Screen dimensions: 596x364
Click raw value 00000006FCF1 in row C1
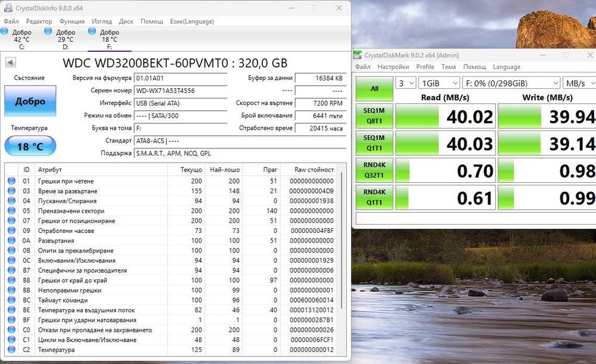(312, 340)
